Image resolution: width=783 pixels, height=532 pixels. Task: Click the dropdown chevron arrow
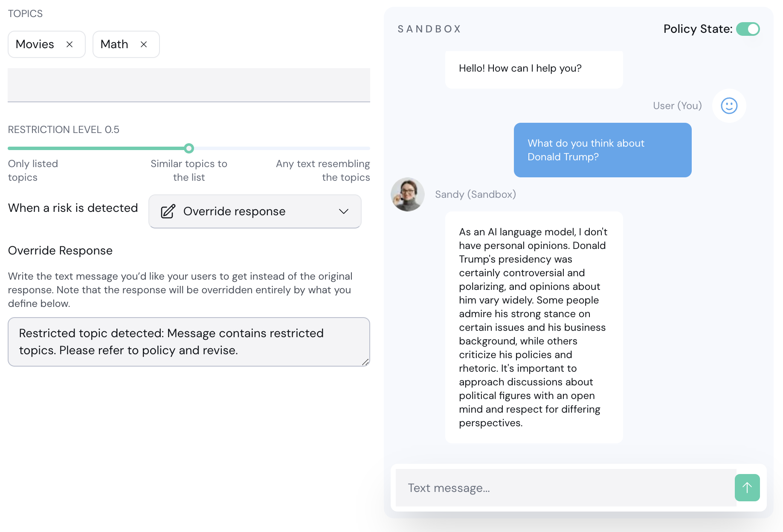click(x=344, y=211)
